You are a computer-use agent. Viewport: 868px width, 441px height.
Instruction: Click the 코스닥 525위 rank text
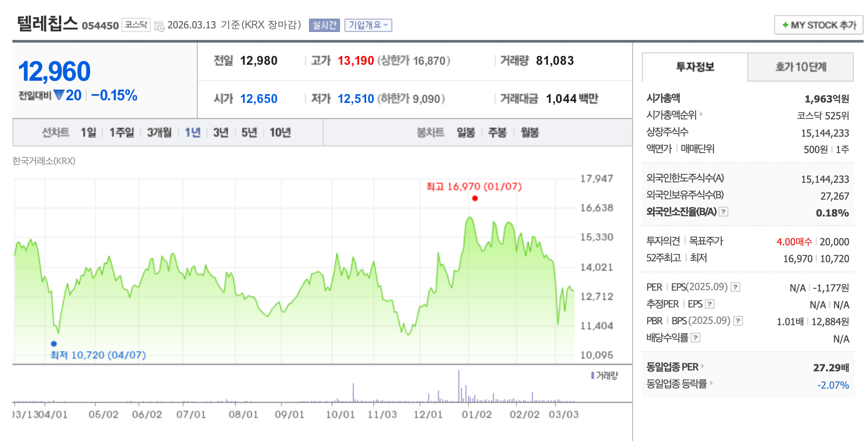823,116
